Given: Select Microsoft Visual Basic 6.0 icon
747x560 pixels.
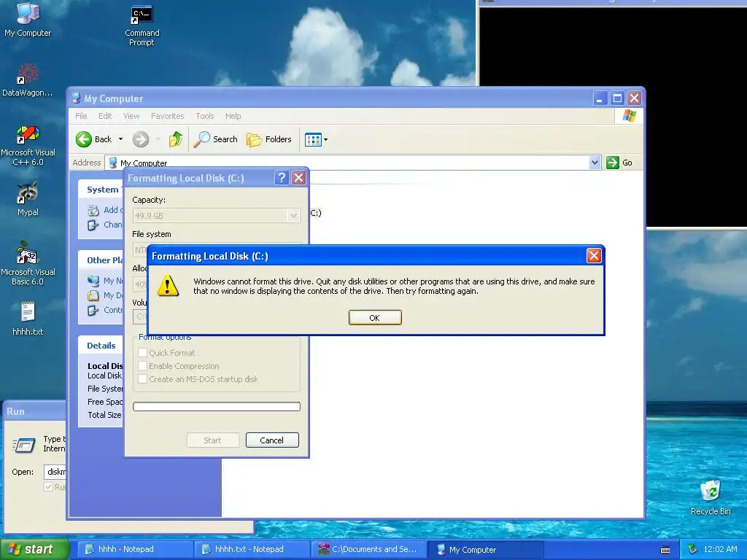Looking at the screenshot, I should click(28, 263).
